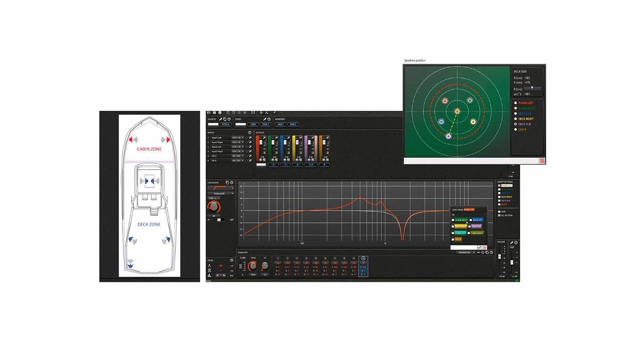
Task: Select the fx functions icon in the toolbar
Action: 267,113
